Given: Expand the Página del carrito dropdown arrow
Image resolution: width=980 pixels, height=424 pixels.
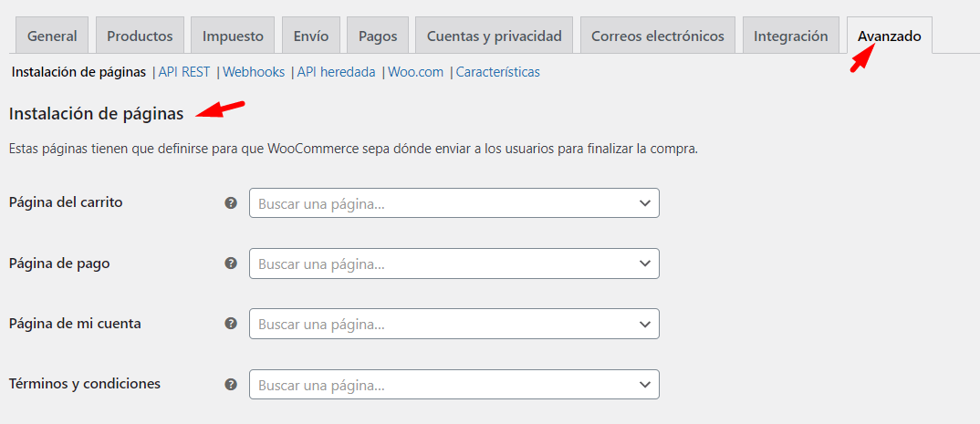Looking at the screenshot, I should point(645,203).
